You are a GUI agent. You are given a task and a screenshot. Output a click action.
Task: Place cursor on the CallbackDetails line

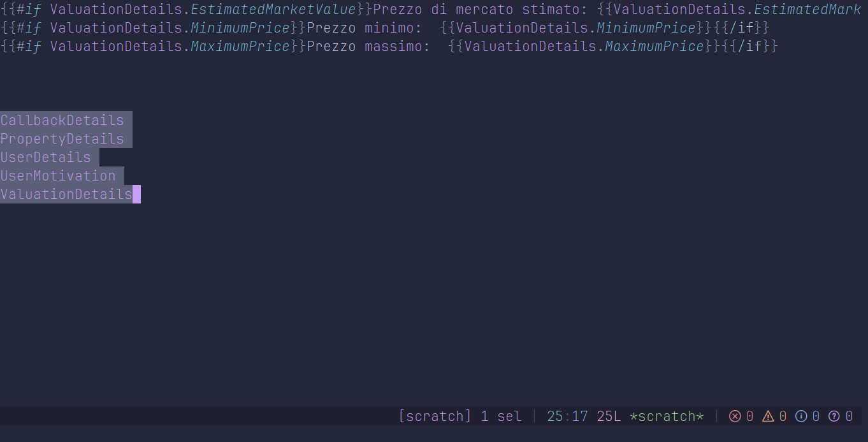(x=62, y=120)
